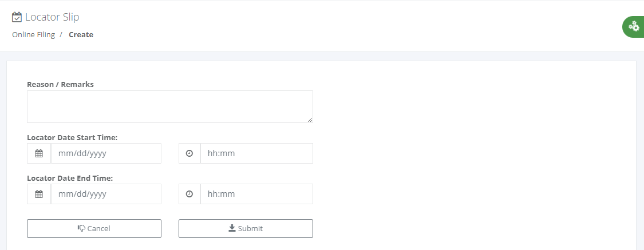Click the Locator Slip calendar-check icon
Image resolution: width=644 pixels, height=250 pixels.
coord(17,17)
